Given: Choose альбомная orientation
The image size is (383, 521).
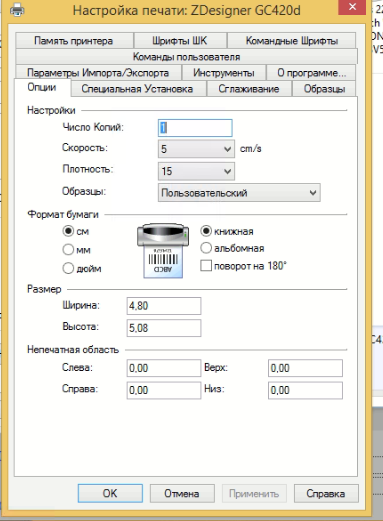Looking at the screenshot, I should click(206, 248).
